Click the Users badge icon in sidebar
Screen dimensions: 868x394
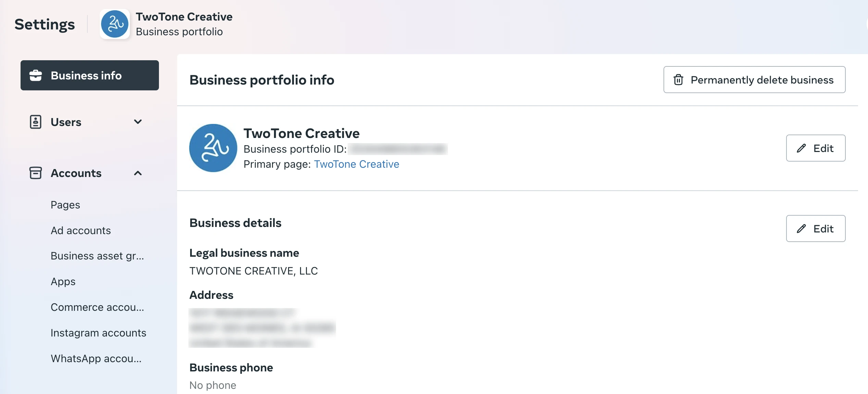point(36,122)
